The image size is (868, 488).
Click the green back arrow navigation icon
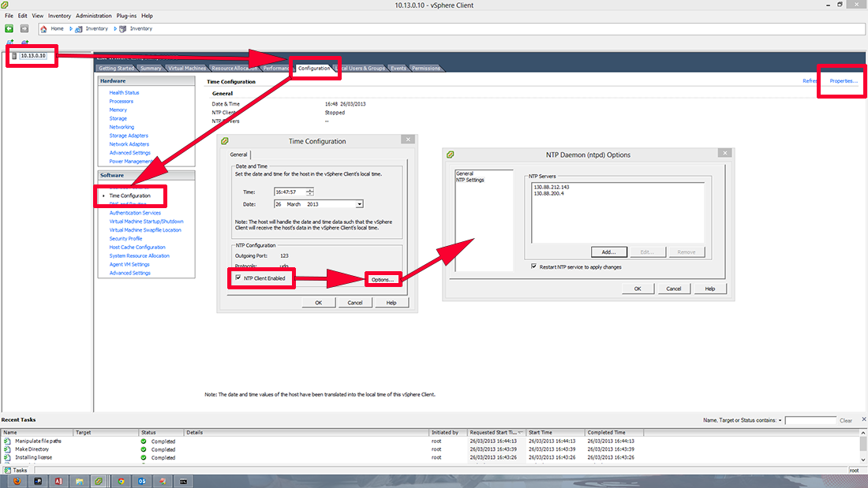pos(8,28)
